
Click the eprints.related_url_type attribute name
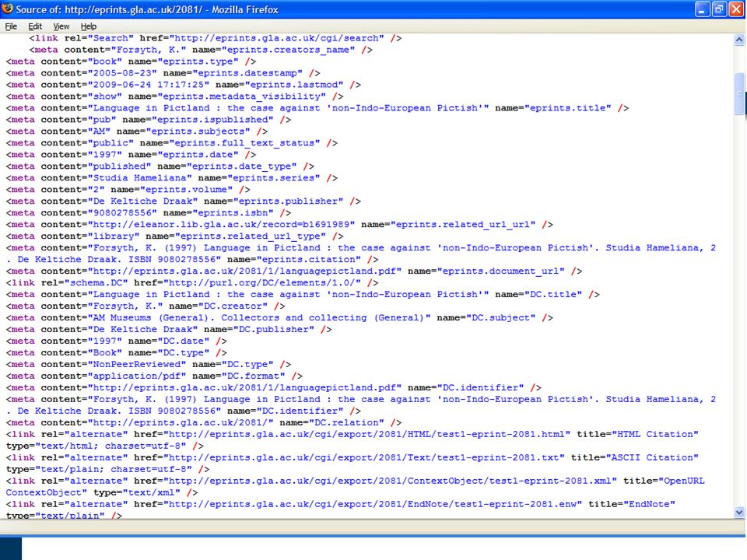pos(250,236)
